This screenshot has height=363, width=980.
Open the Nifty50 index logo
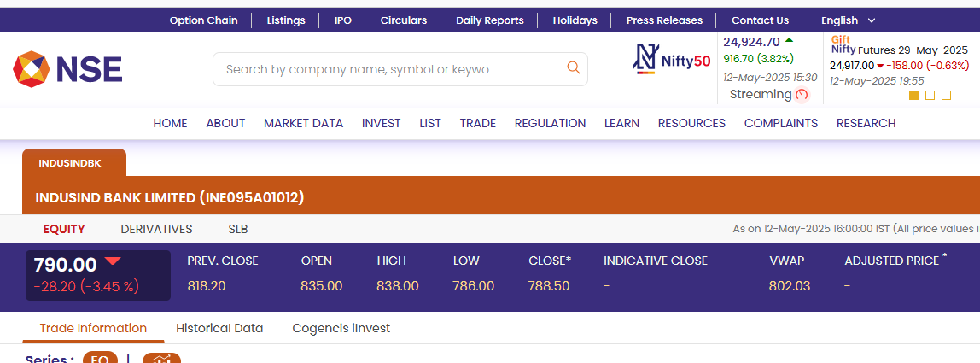coord(672,60)
